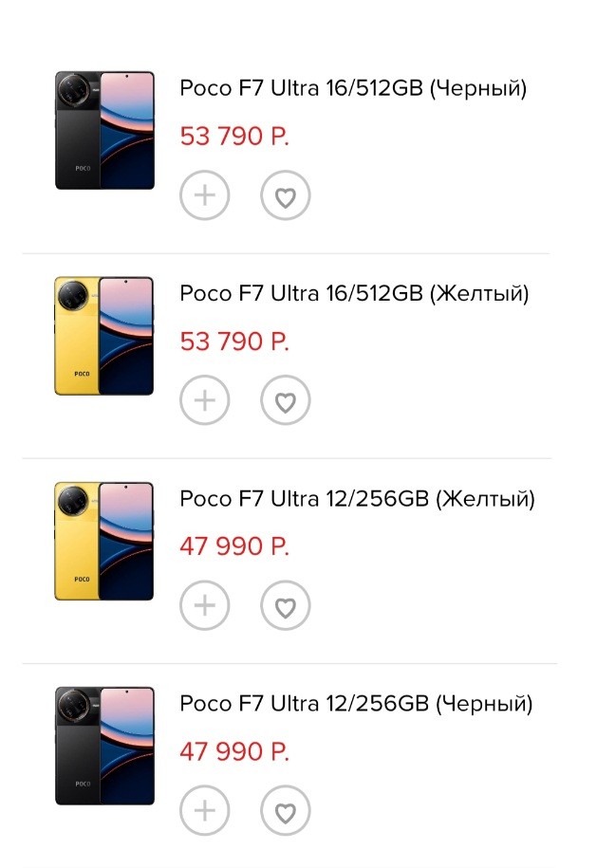Add yellow Poco F7 Ultra 12/256GB to cart
Image resolution: width=615 pixels, height=868 pixels.
205,606
